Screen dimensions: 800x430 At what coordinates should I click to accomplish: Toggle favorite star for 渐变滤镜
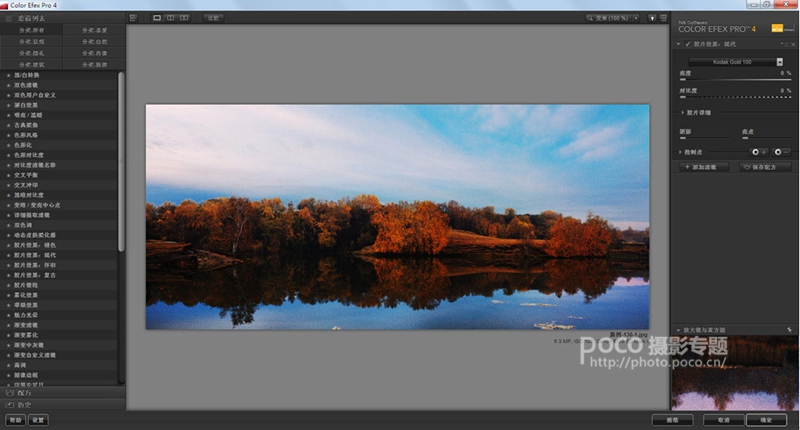8,325
